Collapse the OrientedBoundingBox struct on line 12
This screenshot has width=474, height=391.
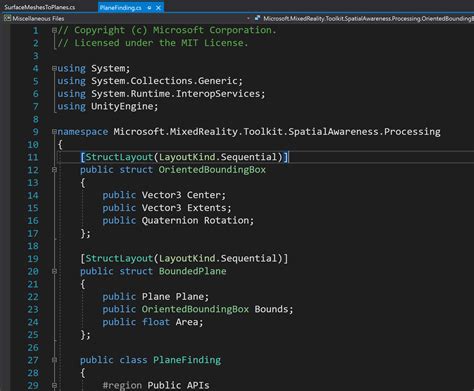(54, 170)
